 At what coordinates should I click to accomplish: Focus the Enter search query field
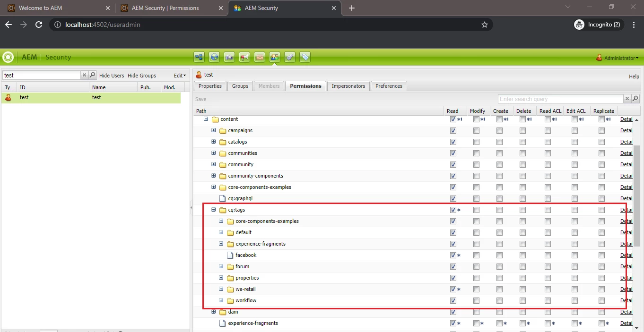point(561,99)
